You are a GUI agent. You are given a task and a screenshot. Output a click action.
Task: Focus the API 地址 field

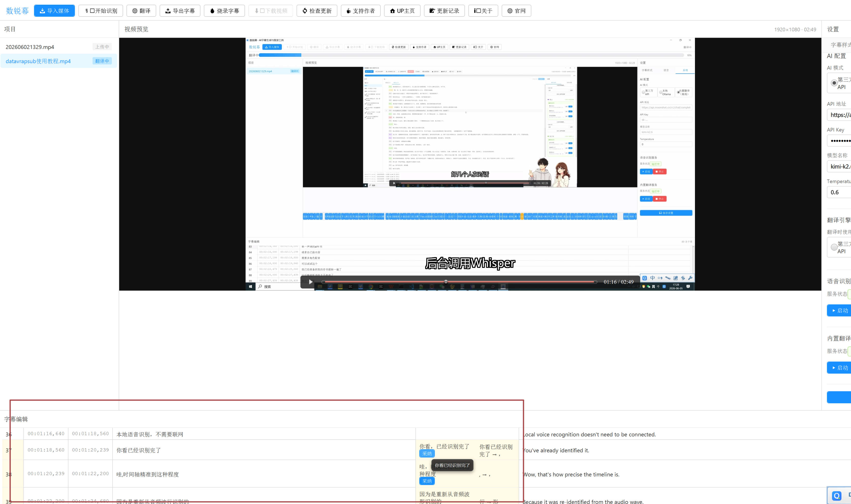(x=839, y=115)
